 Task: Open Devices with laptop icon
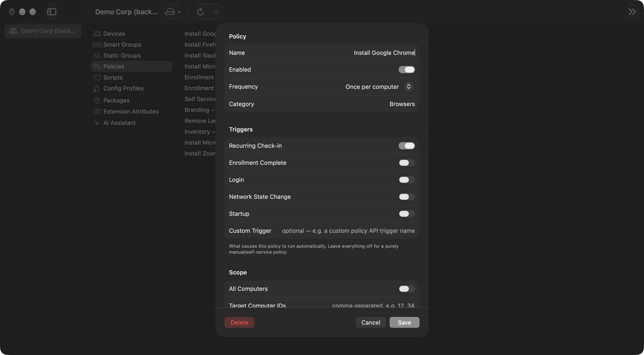(97, 34)
